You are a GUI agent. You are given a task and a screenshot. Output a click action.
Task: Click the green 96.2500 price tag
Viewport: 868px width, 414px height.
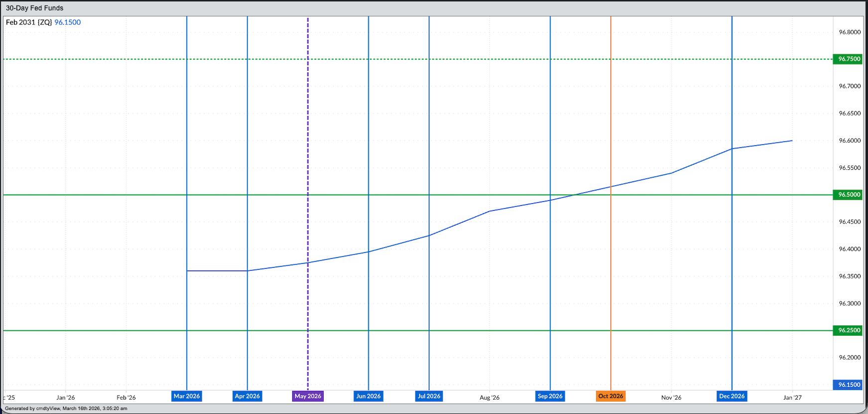[849, 330]
